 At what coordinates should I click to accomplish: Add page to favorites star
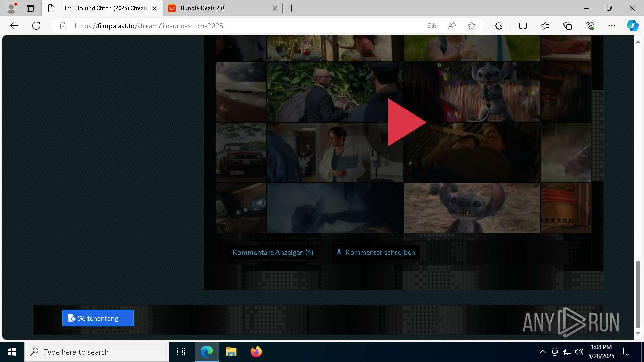click(x=472, y=26)
